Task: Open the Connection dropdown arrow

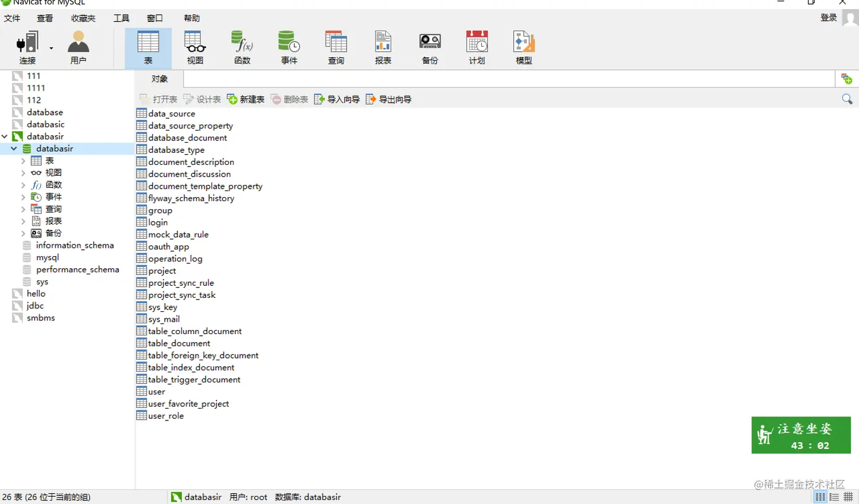Action: coord(51,48)
